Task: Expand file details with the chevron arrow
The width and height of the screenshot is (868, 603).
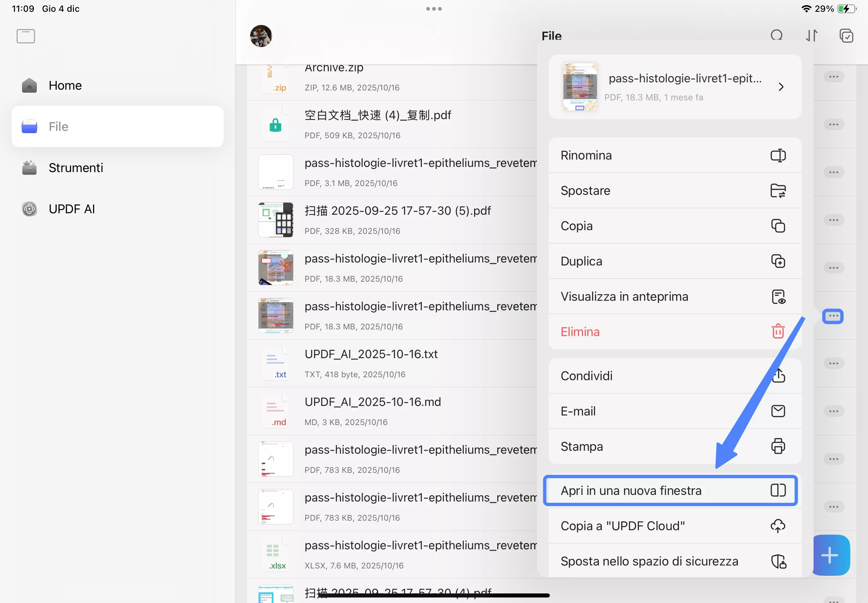Action: 781,87
